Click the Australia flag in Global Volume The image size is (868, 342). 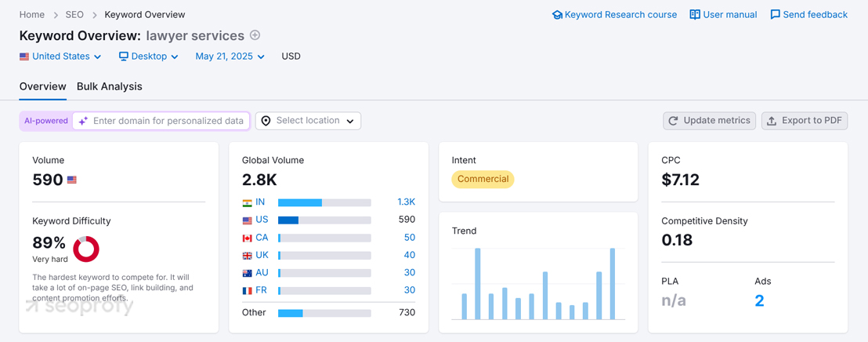(x=248, y=273)
